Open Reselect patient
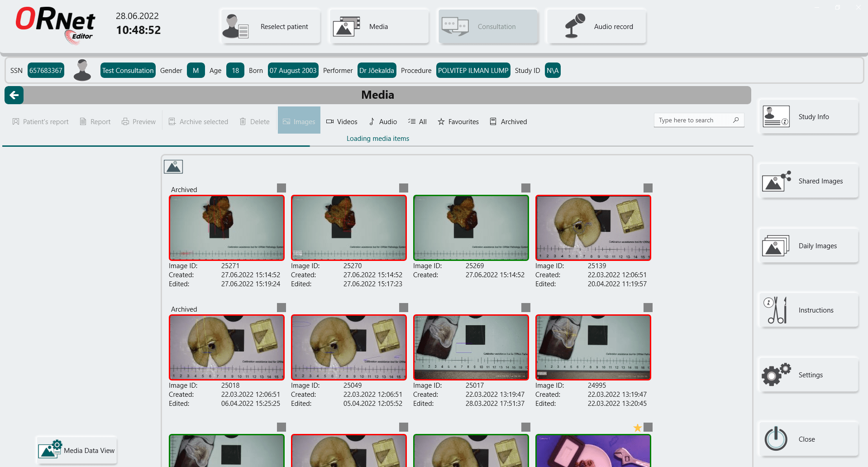Image resolution: width=868 pixels, height=467 pixels. pyautogui.click(x=270, y=26)
